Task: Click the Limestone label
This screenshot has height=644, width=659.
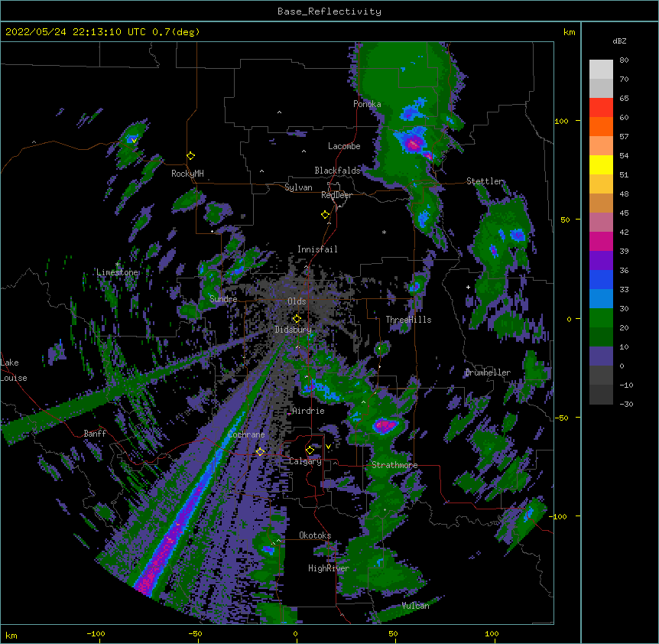Action: tap(117, 272)
